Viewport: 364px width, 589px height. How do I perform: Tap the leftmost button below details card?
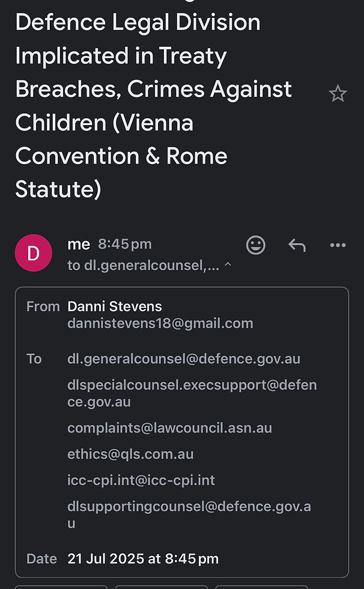61,587
